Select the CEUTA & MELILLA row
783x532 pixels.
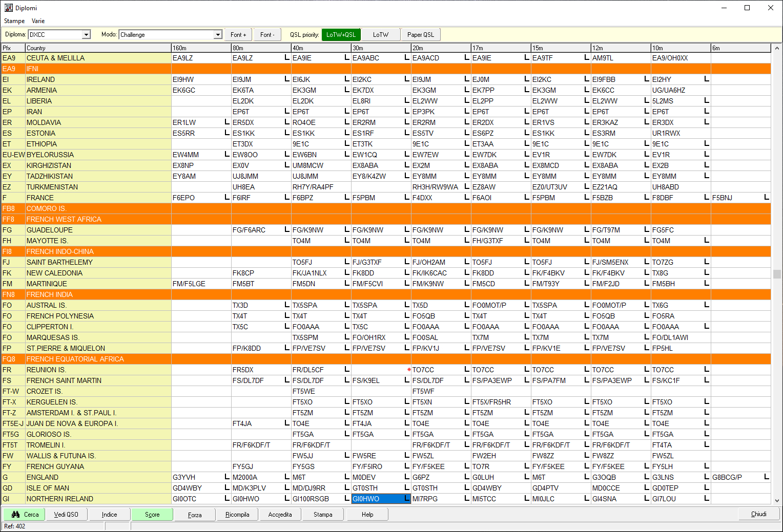coord(386,58)
